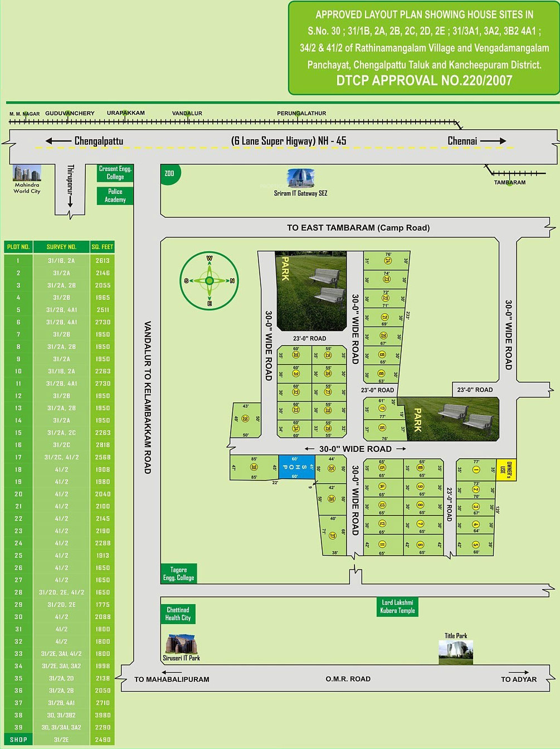Select the Cresent Engg. College label
This screenshot has height=749, width=560.
point(115,173)
